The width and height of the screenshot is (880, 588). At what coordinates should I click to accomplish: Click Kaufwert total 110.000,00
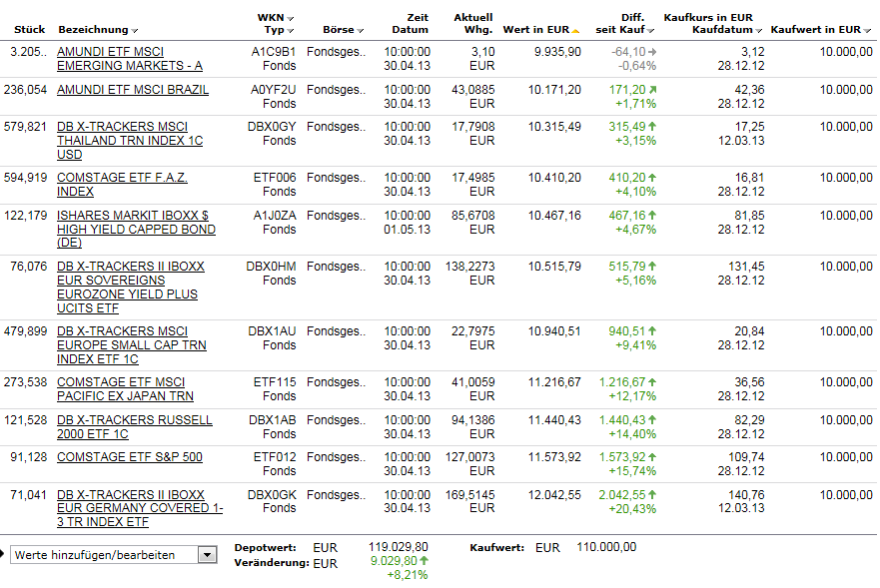pyautogui.click(x=606, y=547)
